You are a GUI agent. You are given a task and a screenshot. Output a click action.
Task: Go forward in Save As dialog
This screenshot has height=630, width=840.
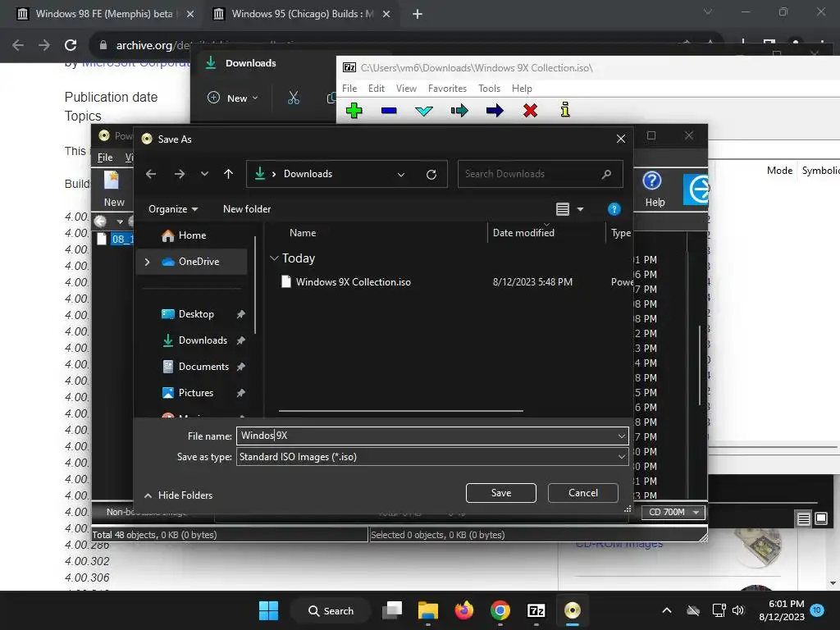180,174
